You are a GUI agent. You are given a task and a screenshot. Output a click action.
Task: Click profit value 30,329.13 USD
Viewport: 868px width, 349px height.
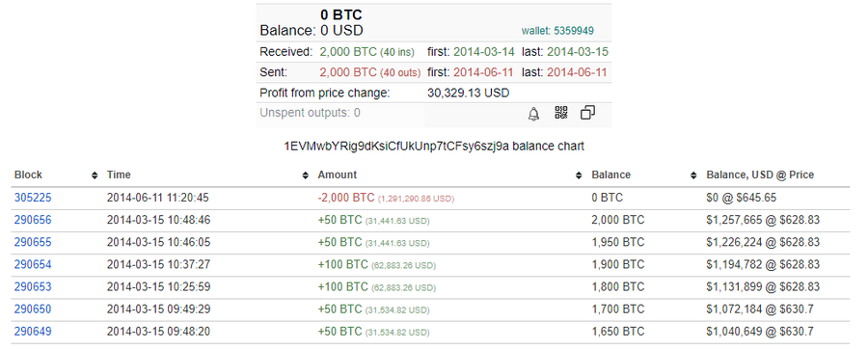[469, 93]
